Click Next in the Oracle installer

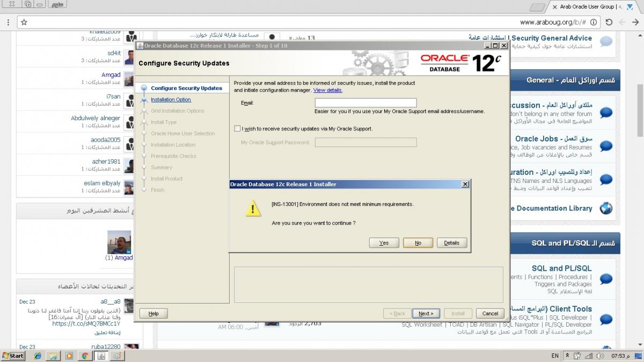click(426, 313)
